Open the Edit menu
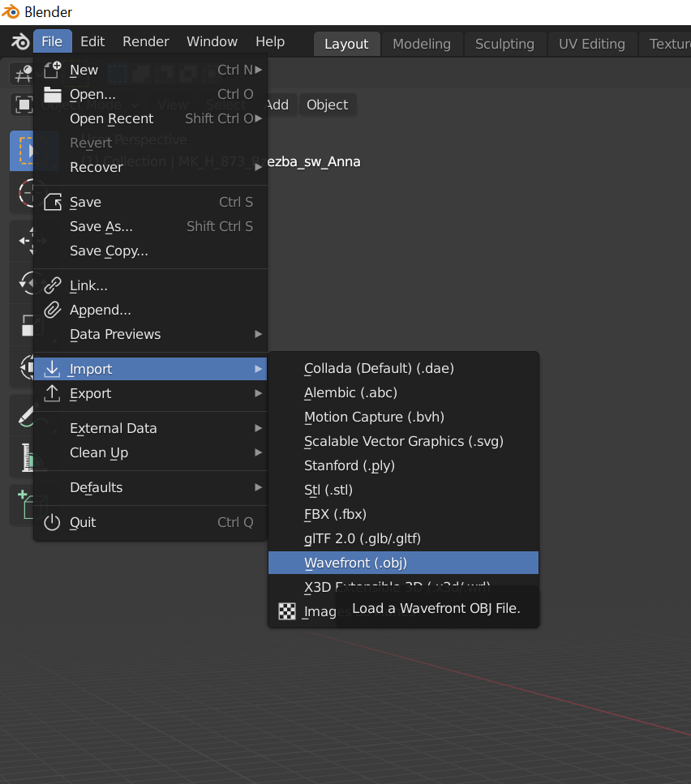This screenshot has width=691, height=784. (x=92, y=41)
